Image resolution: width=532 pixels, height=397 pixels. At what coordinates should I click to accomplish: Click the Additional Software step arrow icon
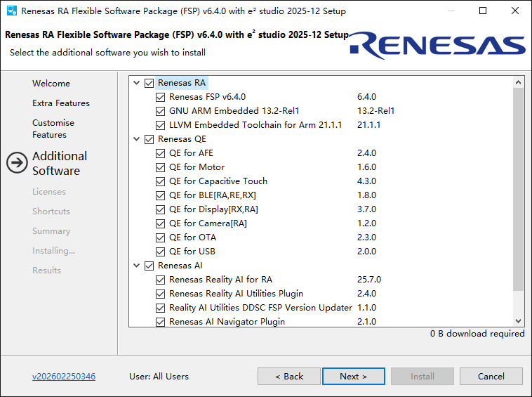[x=17, y=163]
